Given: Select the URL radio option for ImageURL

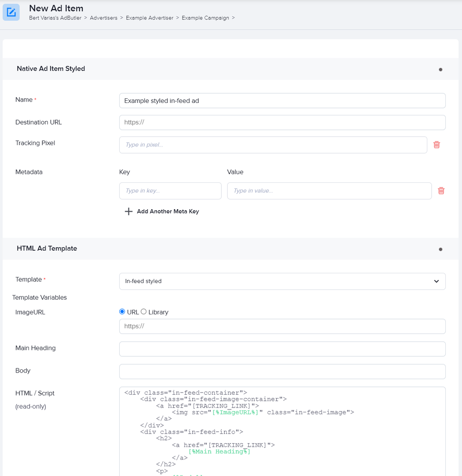Looking at the screenshot, I should (122, 312).
